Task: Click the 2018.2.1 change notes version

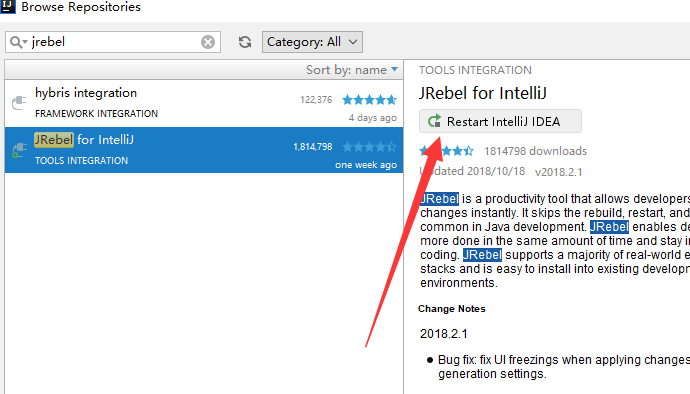Action: (x=444, y=334)
